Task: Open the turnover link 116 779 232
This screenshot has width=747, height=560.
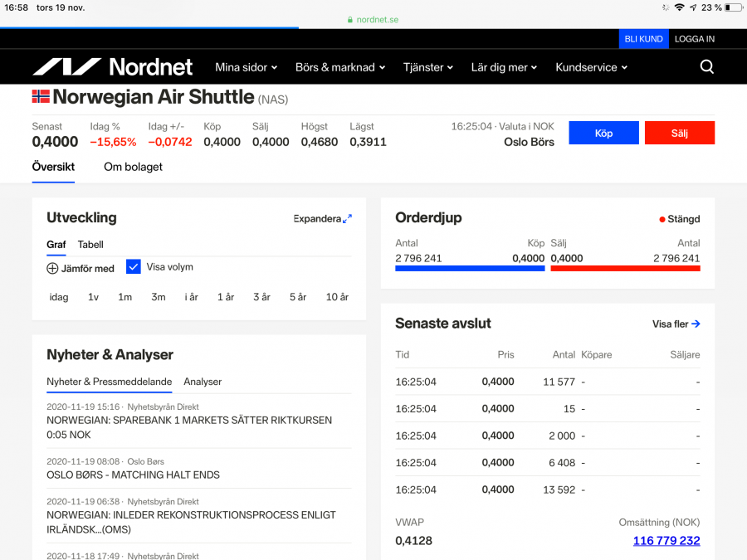Action: tap(666, 541)
